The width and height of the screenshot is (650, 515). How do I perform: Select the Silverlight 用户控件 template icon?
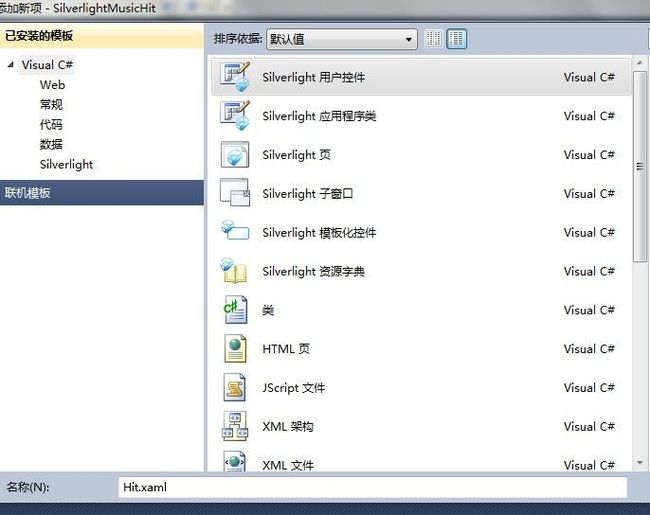[235, 77]
